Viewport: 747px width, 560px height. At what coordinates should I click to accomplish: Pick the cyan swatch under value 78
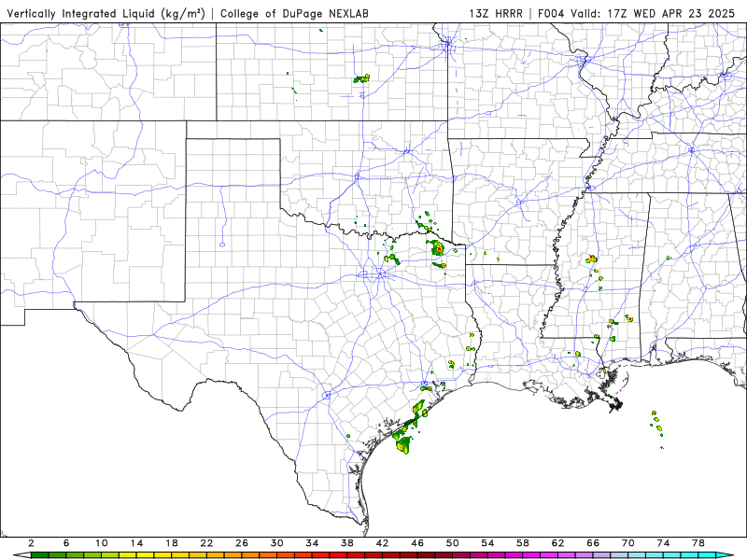(707, 555)
